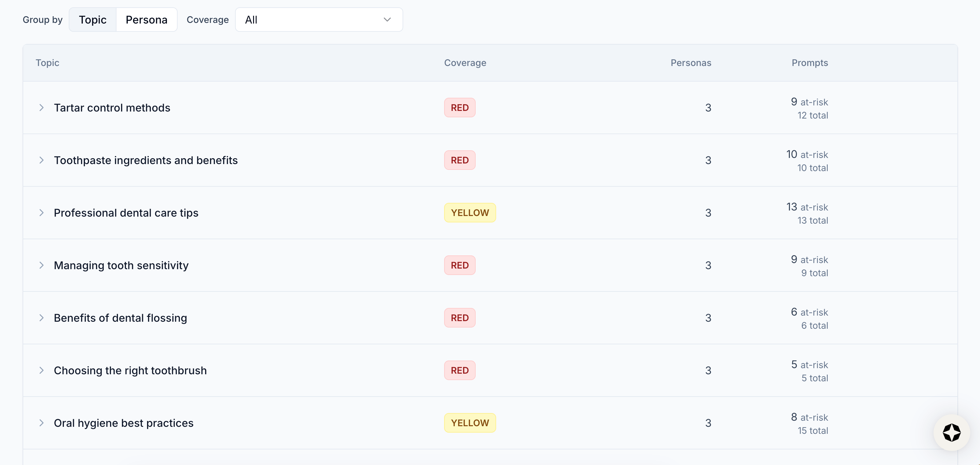Open Managing tooth sensitivity topic title
The height and width of the screenshot is (465, 980).
121,265
